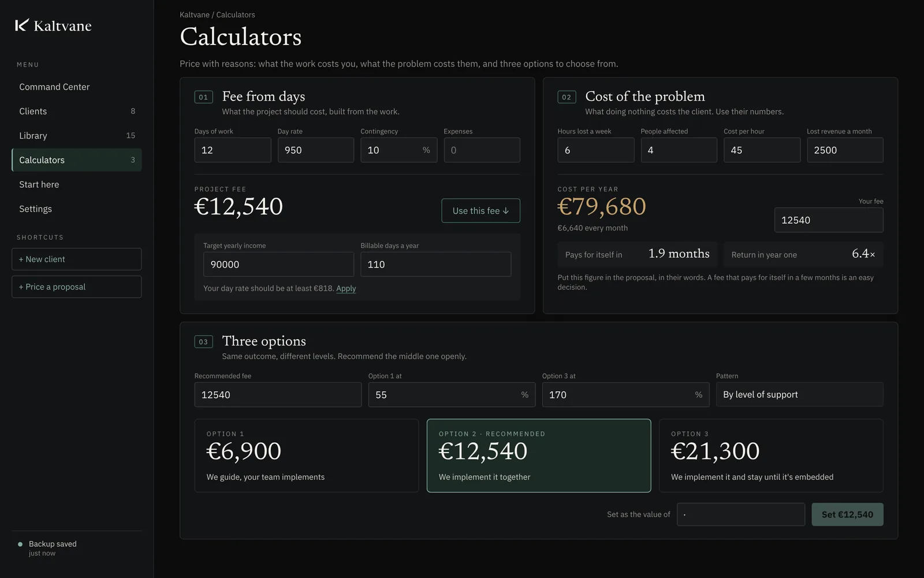This screenshot has width=924, height=578.
Task: Select Calculators in the sidebar menu
Action: pos(76,160)
